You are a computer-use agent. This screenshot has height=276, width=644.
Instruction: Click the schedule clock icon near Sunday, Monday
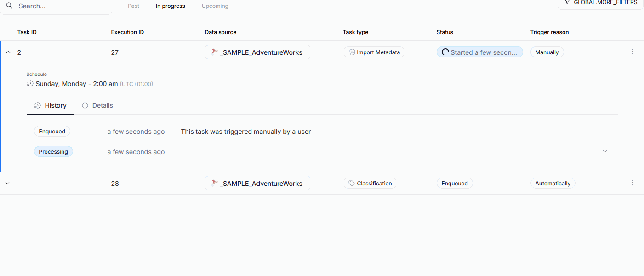[x=30, y=84]
